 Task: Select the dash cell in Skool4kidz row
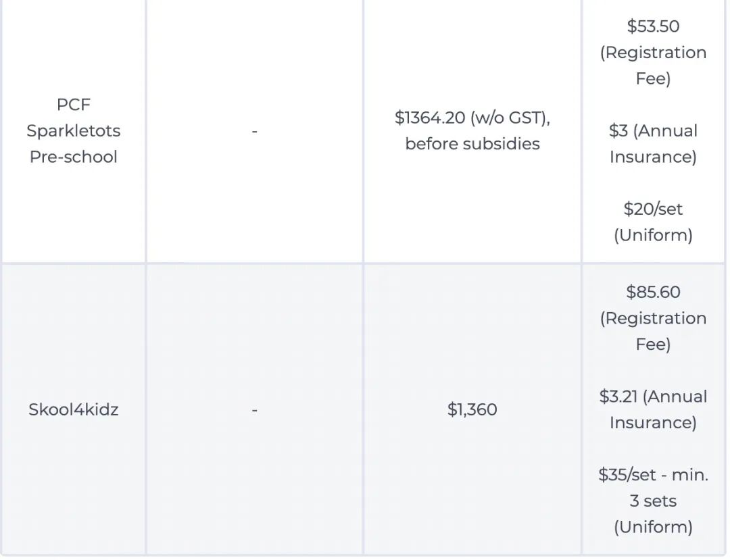click(254, 409)
